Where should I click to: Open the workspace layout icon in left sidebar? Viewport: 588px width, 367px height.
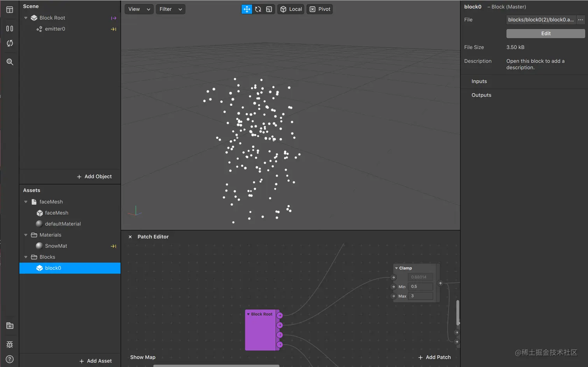10,10
